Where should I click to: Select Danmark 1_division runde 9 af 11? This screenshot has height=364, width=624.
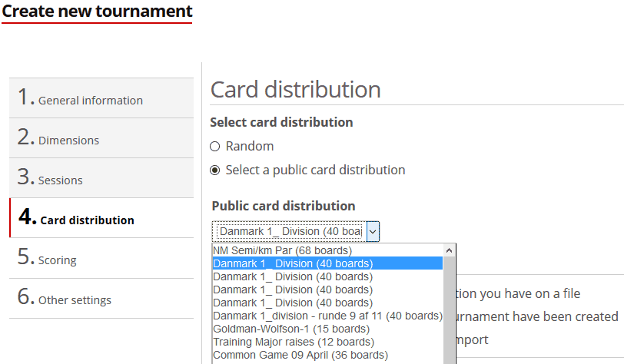[x=327, y=316]
